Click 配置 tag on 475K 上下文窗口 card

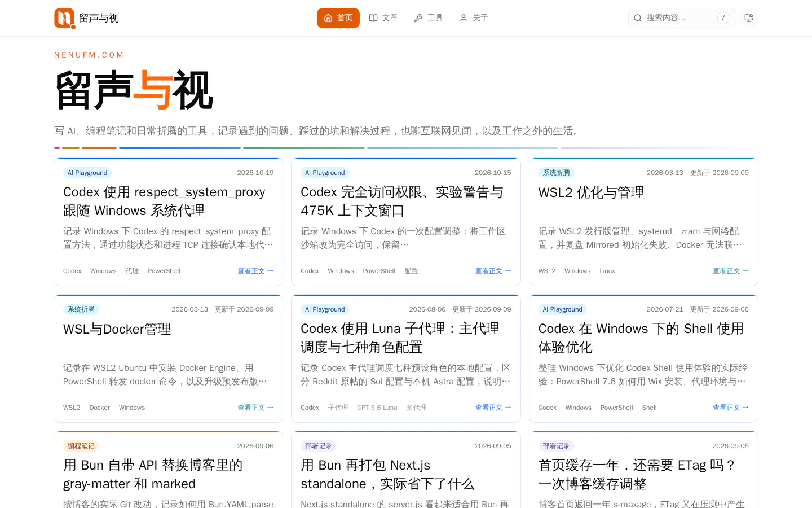point(411,271)
